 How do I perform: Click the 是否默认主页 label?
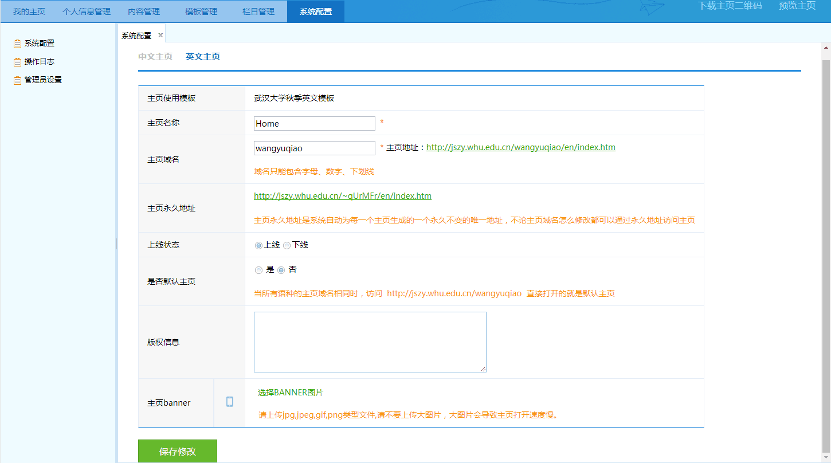coord(171,281)
